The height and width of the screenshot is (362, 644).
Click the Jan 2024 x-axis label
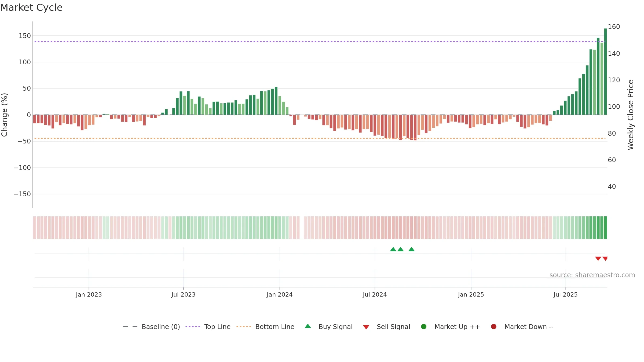280,294
